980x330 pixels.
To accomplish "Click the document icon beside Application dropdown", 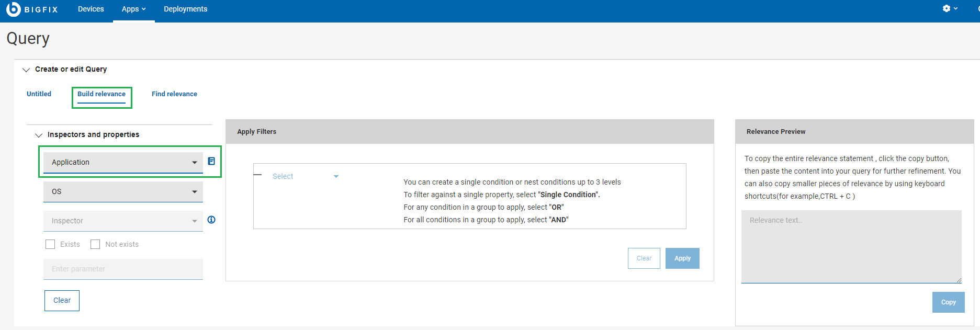I will pyautogui.click(x=211, y=161).
